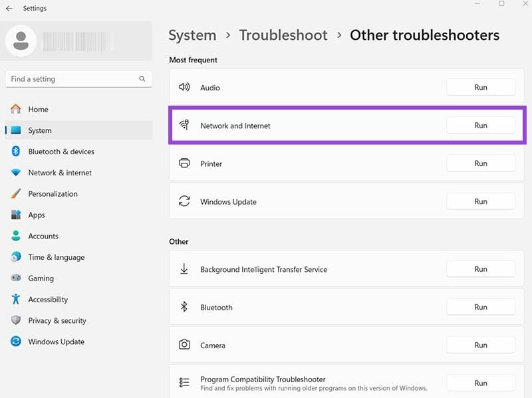
Task: Run the Network and Internet troubleshooter
Action: [481, 125]
